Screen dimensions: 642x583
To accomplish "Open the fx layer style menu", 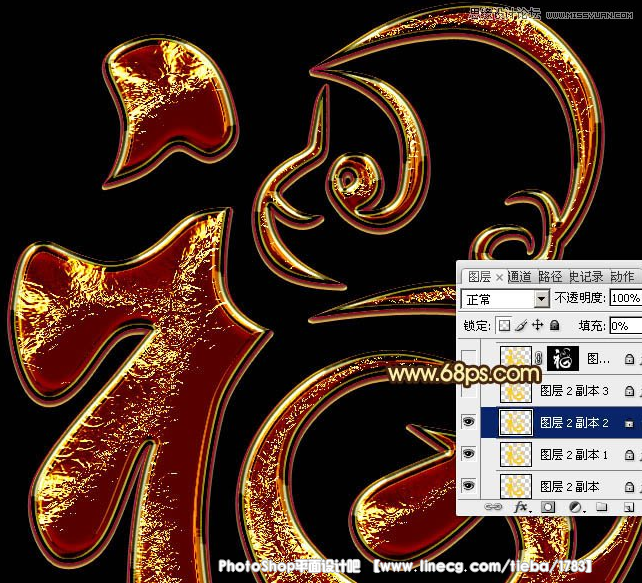I will (x=522, y=507).
